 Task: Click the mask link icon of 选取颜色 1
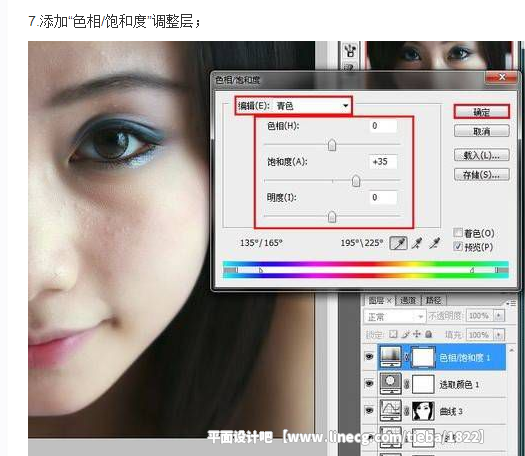pyautogui.click(x=406, y=384)
